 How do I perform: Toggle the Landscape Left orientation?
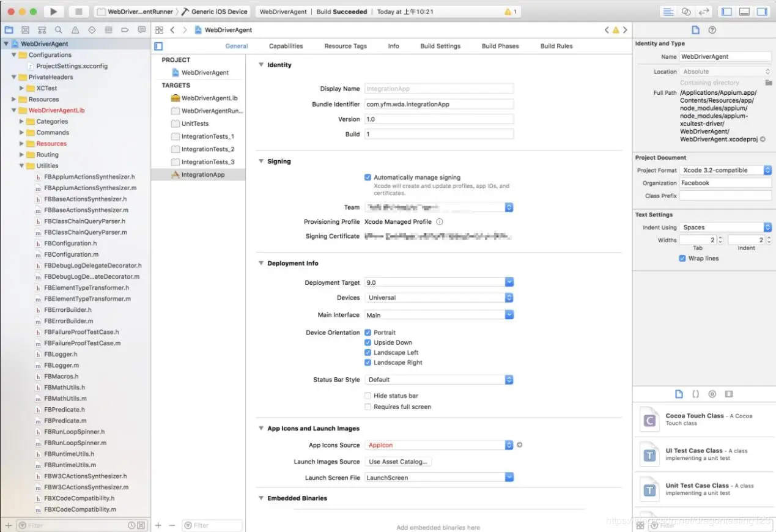(x=368, y=353)
